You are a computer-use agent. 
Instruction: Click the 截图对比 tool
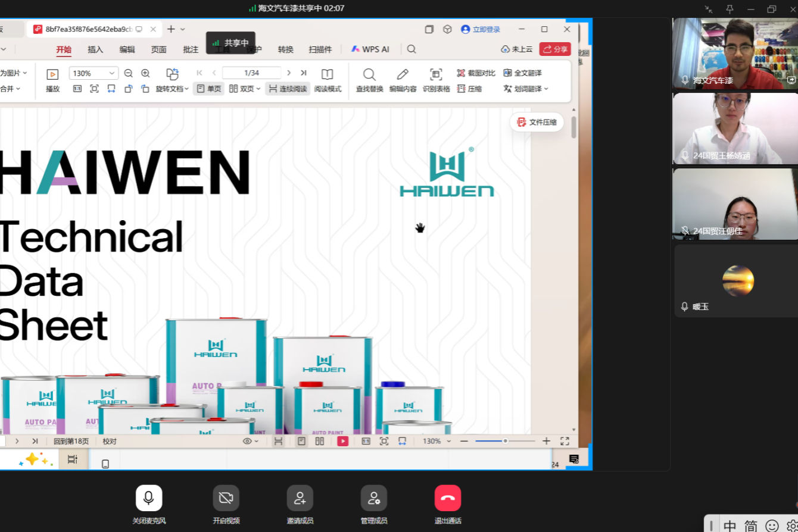click(476, 73)
